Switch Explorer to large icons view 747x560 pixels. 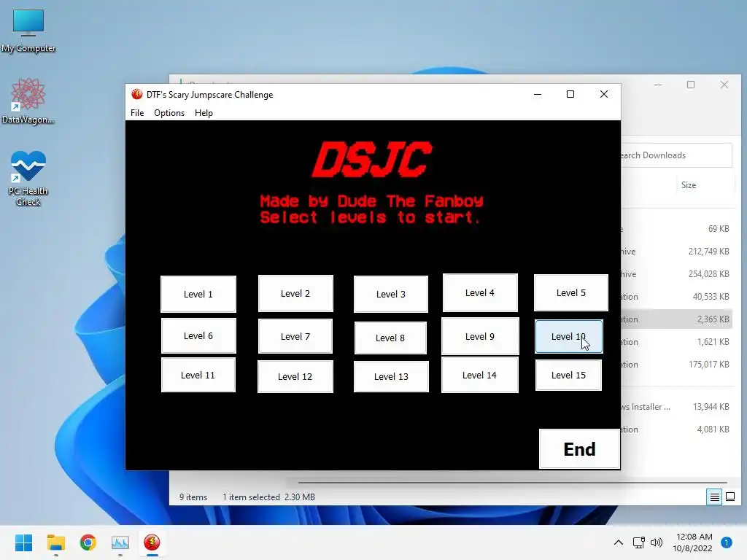[x=729, y=497]
